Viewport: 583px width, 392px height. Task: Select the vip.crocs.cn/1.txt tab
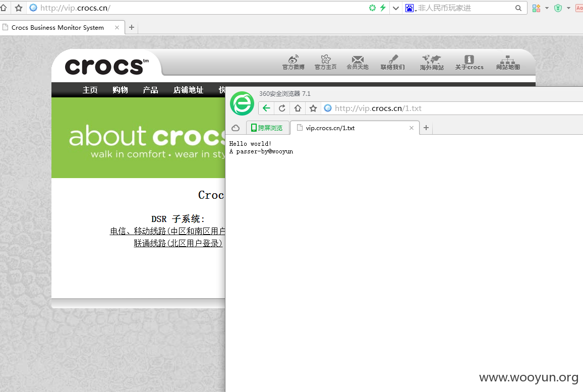pos(355,128)
